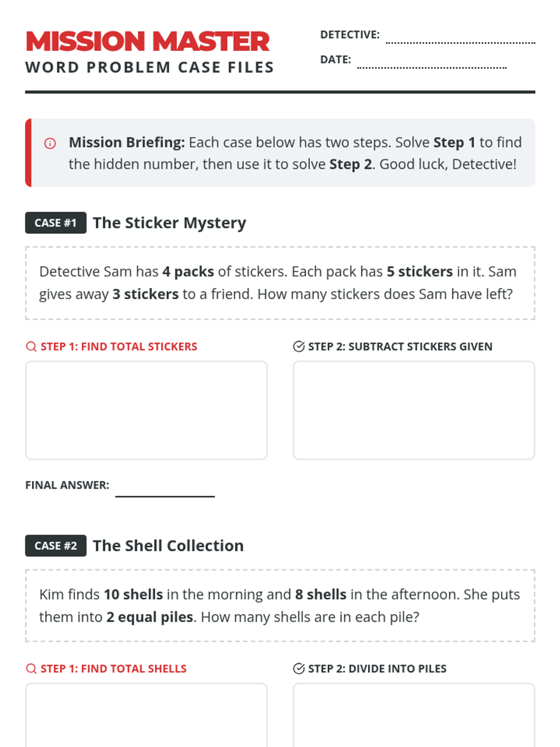Click the magnifier icon for Find Total Shells

[x=31, y=669]
